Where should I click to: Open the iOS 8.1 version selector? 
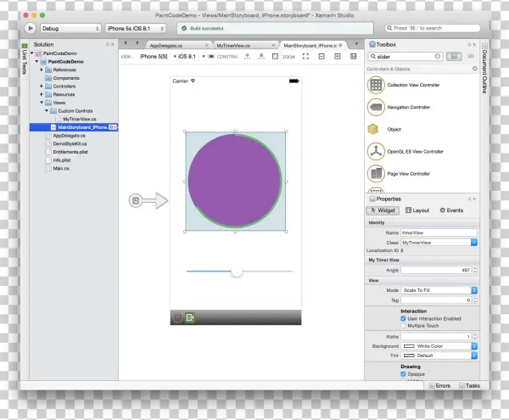pos(192,57)
